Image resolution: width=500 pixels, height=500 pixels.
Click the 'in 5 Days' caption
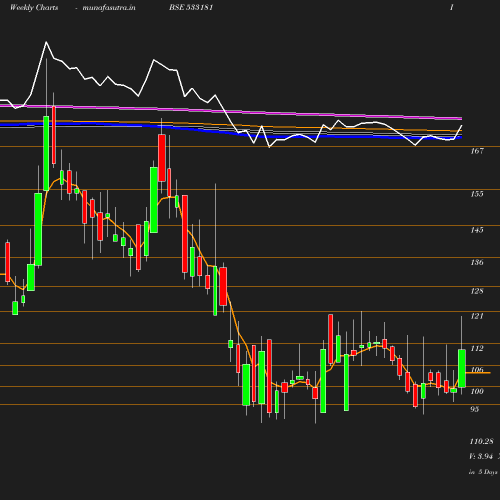[483, 472]
